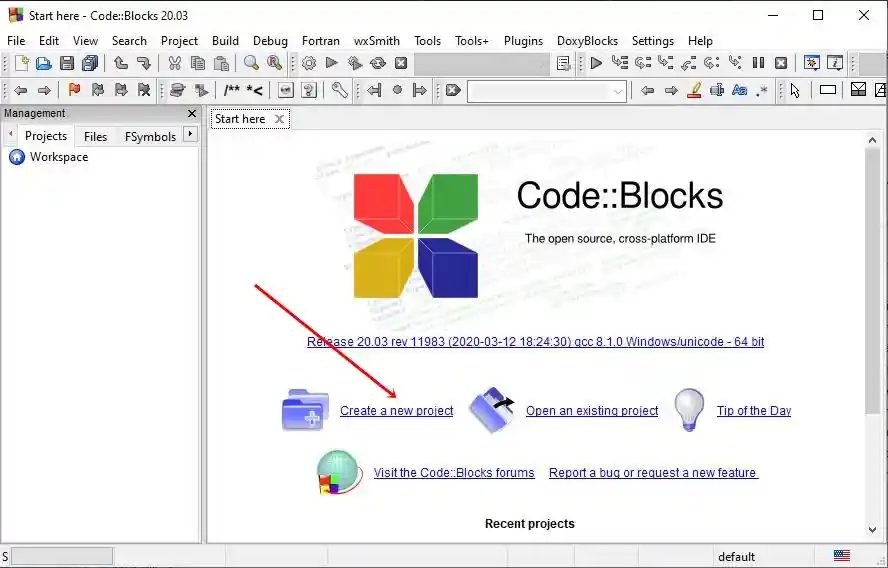Stop the debugger session icon
Viewport: 888px width, 568px height.
click(x=781, y=63)
